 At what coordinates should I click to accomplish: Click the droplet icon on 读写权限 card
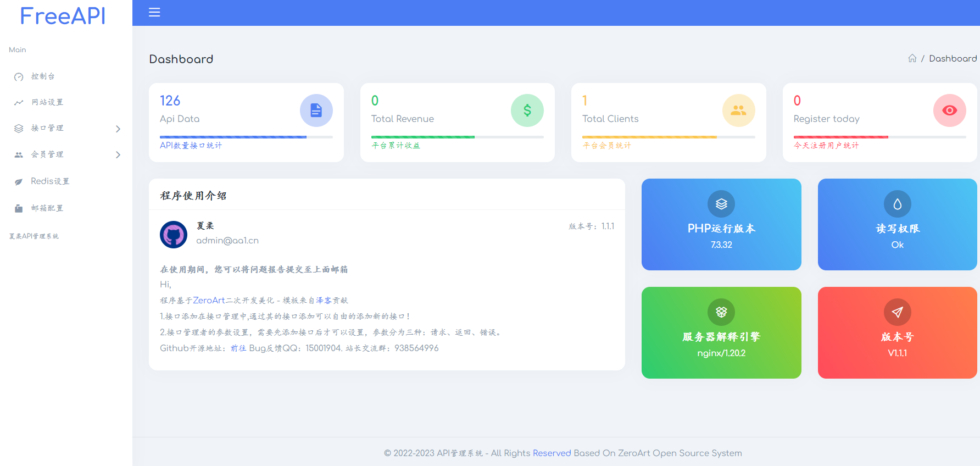click(898, 204)
